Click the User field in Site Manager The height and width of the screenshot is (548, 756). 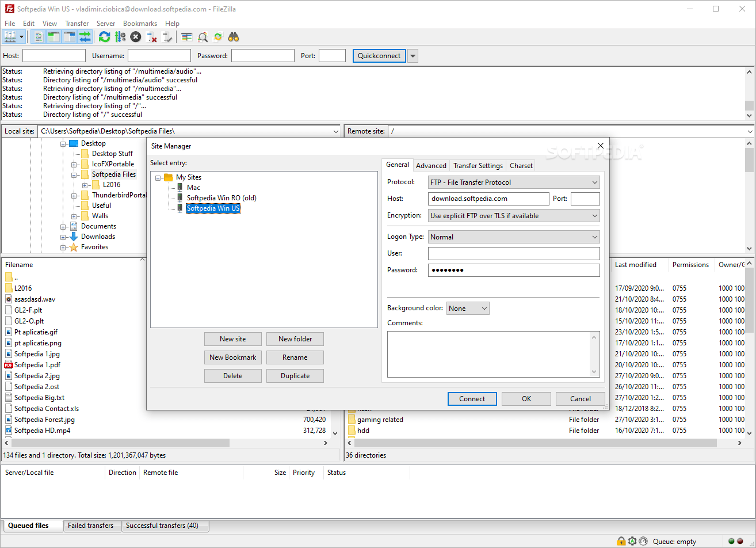(x=514, y=253)
